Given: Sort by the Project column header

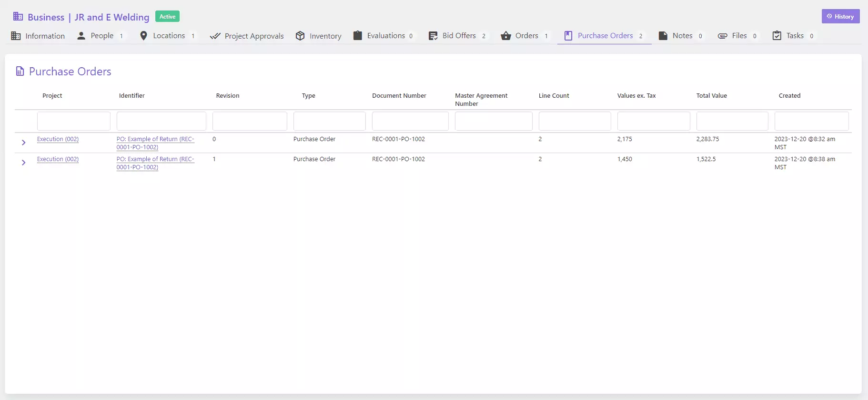Looking at the screenshot, I should pos(52,96).
